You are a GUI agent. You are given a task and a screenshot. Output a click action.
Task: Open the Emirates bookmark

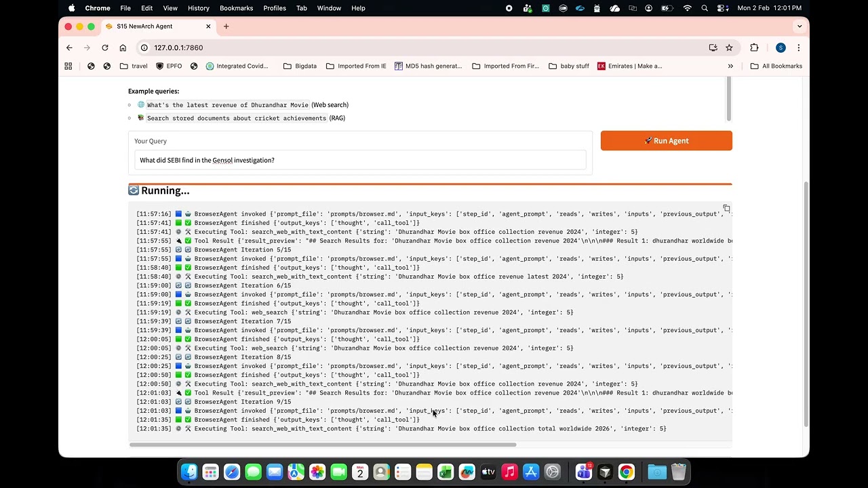point(629,66)
